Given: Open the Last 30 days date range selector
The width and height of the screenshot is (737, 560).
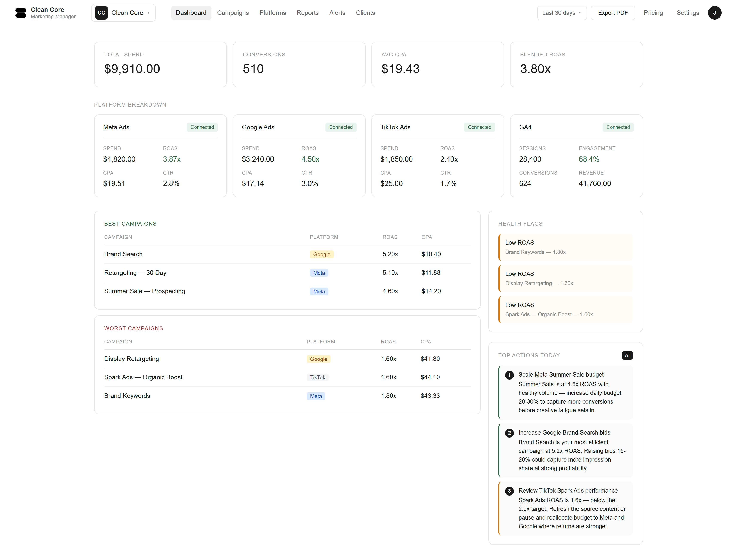Looking at the screenshot, I should point(561,13).
